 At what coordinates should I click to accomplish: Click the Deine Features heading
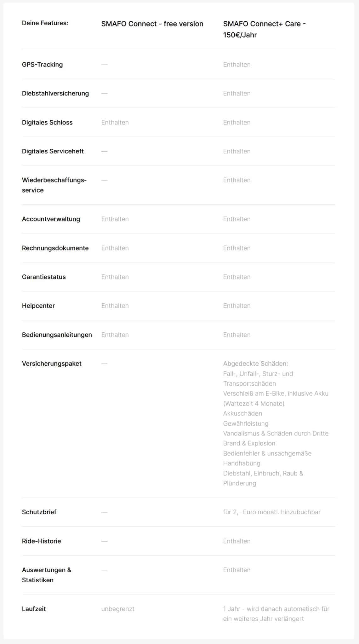pos(45,23)
